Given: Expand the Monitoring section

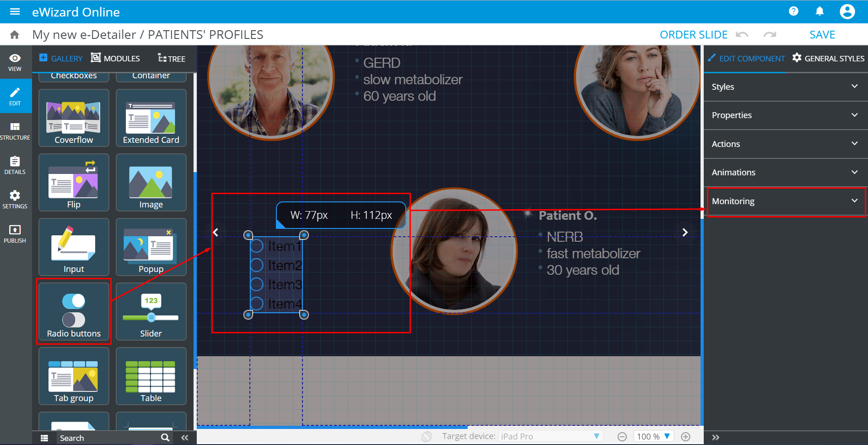Looking at the screenshot, I should point(785,201).
